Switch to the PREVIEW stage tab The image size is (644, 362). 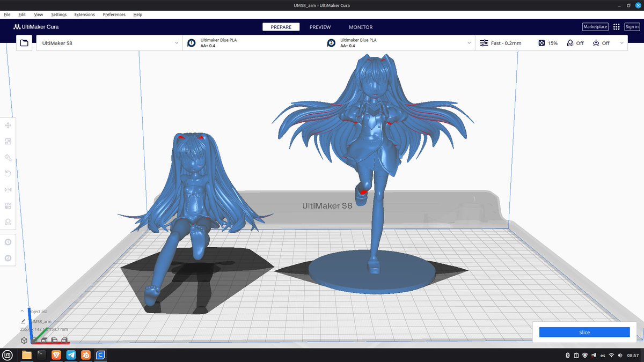[x=320, y=27]
